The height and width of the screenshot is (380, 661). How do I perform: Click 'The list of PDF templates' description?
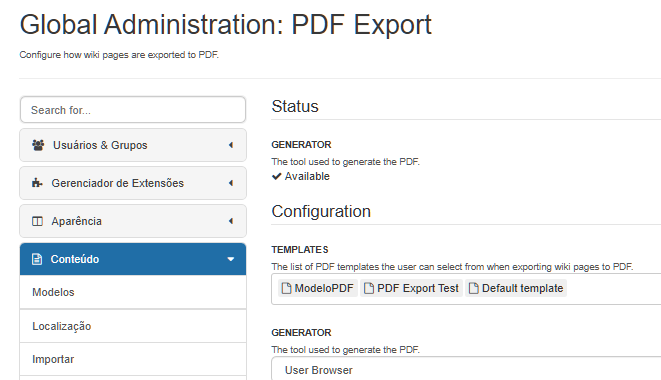click(452, 267)
